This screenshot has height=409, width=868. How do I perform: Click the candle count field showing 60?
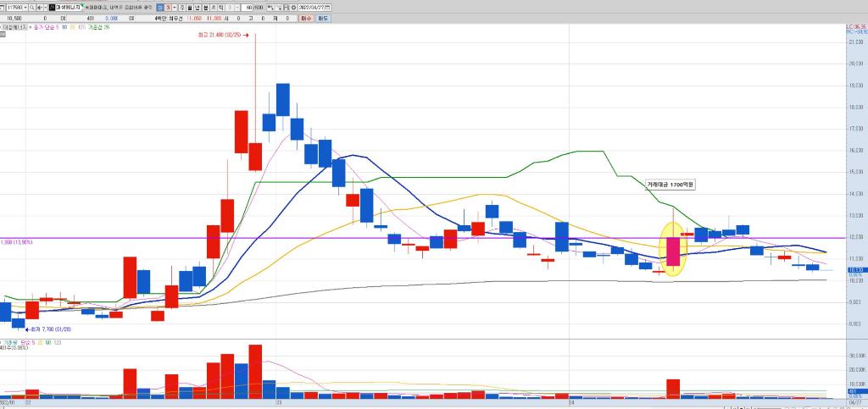pos(247,8)
